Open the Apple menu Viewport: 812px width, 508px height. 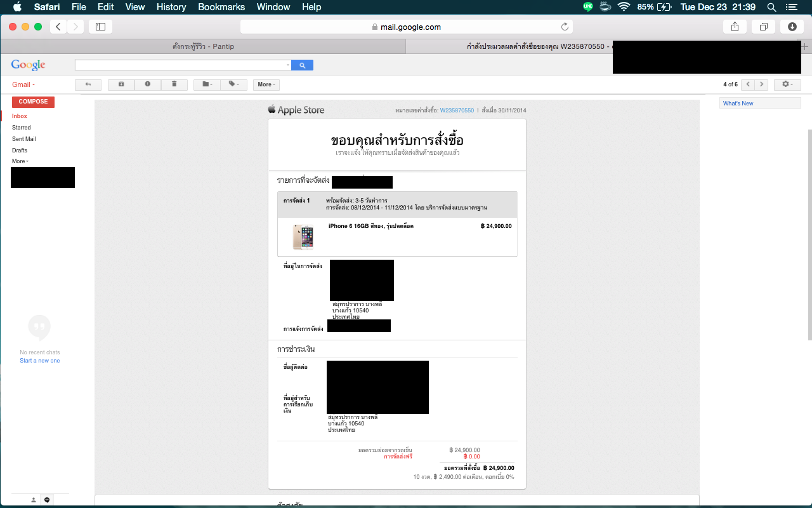coord(17,7)
